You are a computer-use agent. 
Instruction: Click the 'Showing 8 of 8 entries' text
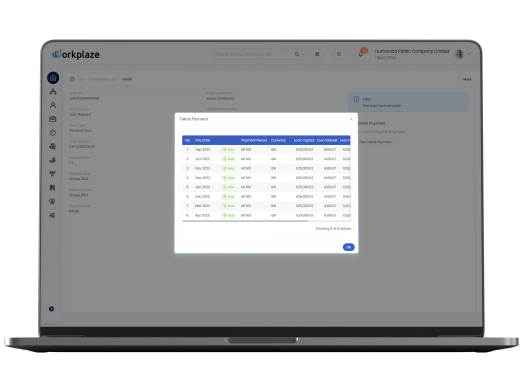point(333,229)
